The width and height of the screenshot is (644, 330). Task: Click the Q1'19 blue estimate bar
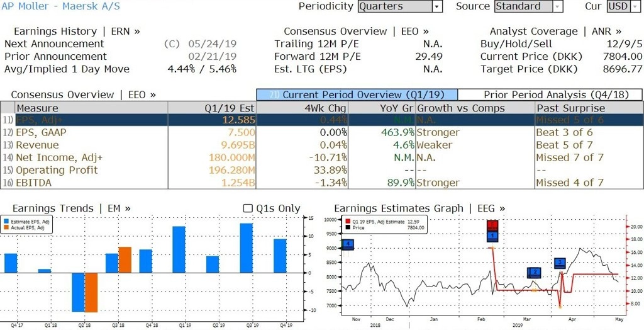(x=179, y=249)
